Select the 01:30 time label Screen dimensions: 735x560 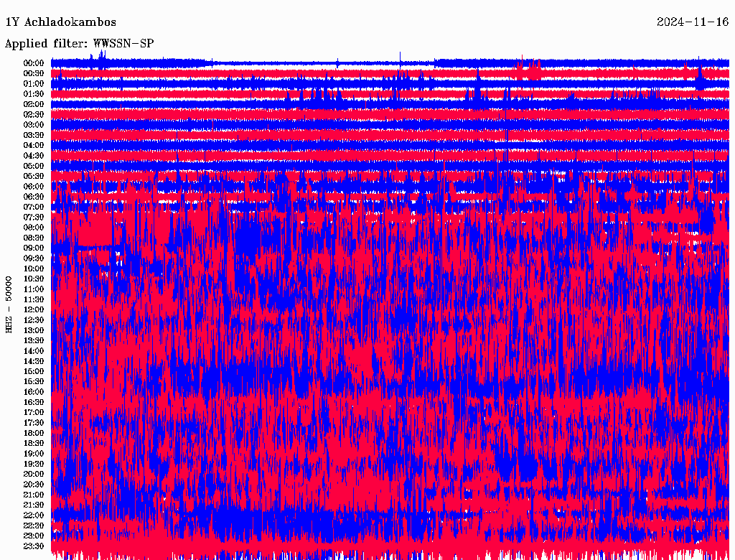click(34, 94)
